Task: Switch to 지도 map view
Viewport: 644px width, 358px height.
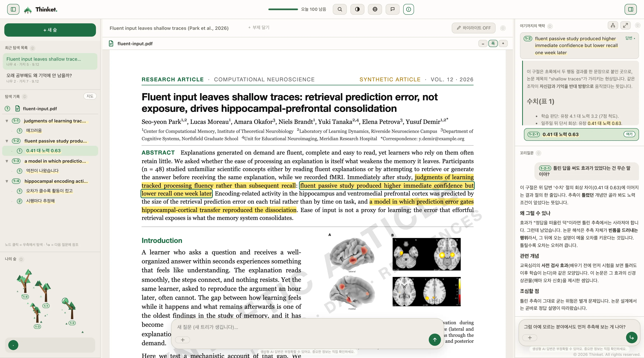Action: click(90, 96)
